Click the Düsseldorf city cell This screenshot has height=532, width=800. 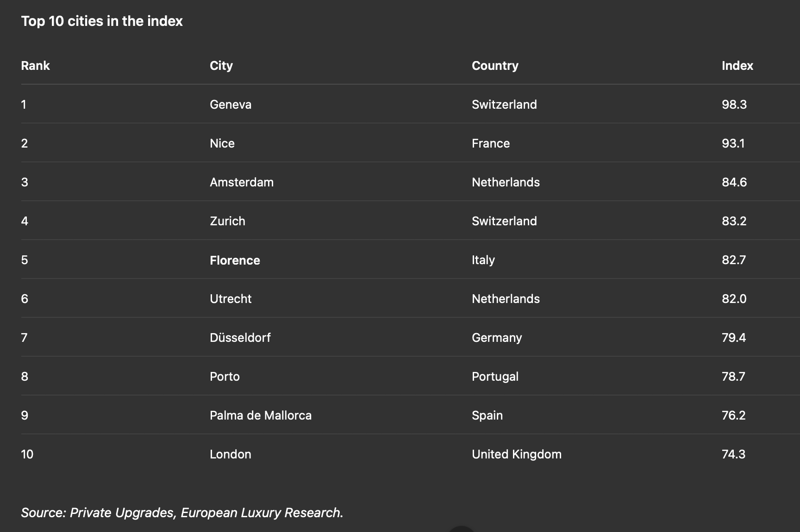240,338
